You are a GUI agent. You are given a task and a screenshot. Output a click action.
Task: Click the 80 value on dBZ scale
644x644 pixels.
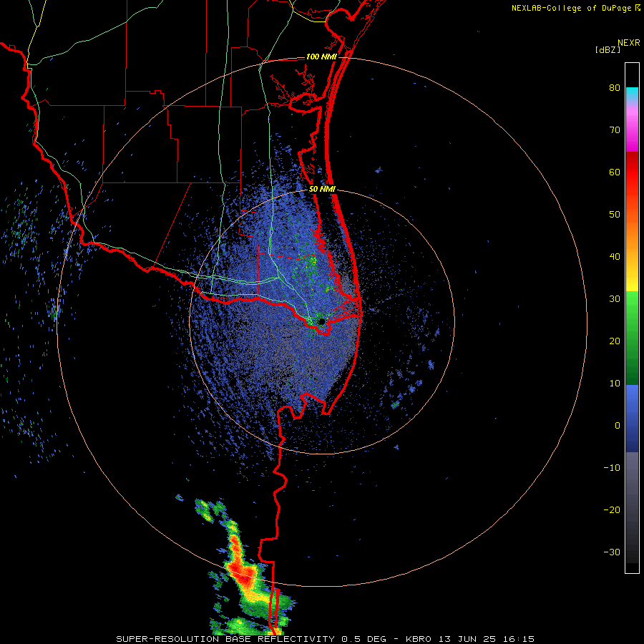(x=615, y=88)
